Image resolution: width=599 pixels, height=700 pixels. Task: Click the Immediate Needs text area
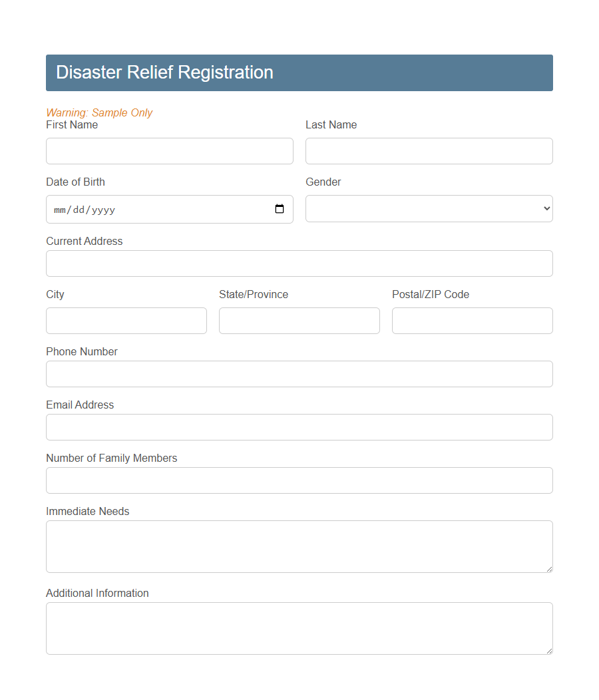(x=299, y=544)
